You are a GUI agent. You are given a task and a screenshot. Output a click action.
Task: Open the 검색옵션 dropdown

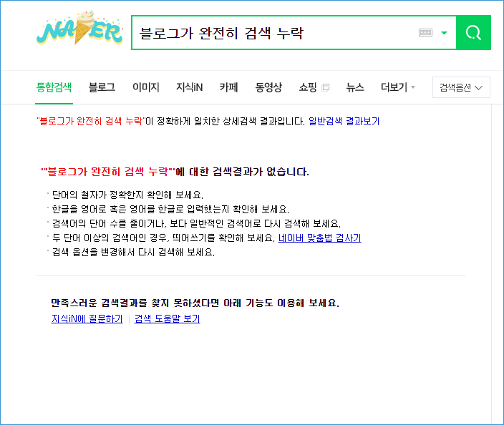(461, 87)
